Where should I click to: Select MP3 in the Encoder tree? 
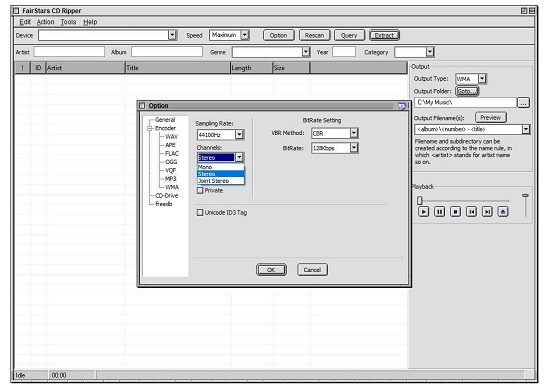click(x=170, y=179)
